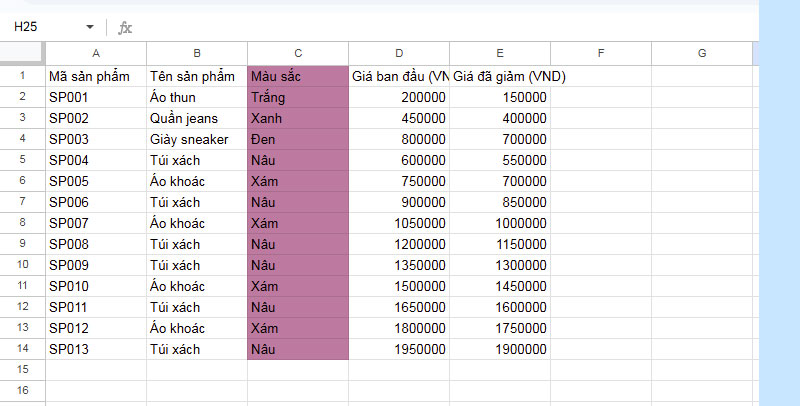Select discounted price cell 1300000
This screenshot has height=406, width=800.
(x=500, y=265)
